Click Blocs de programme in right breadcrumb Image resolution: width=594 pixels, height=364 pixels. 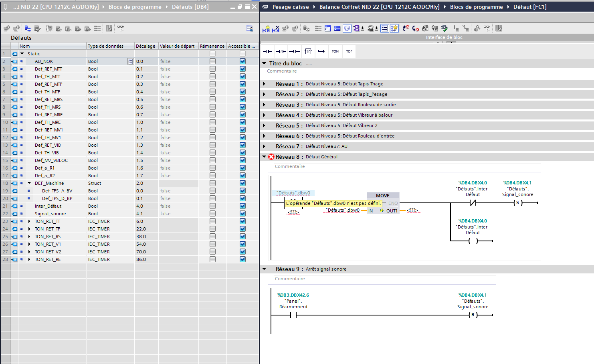[x=476, y=7]
